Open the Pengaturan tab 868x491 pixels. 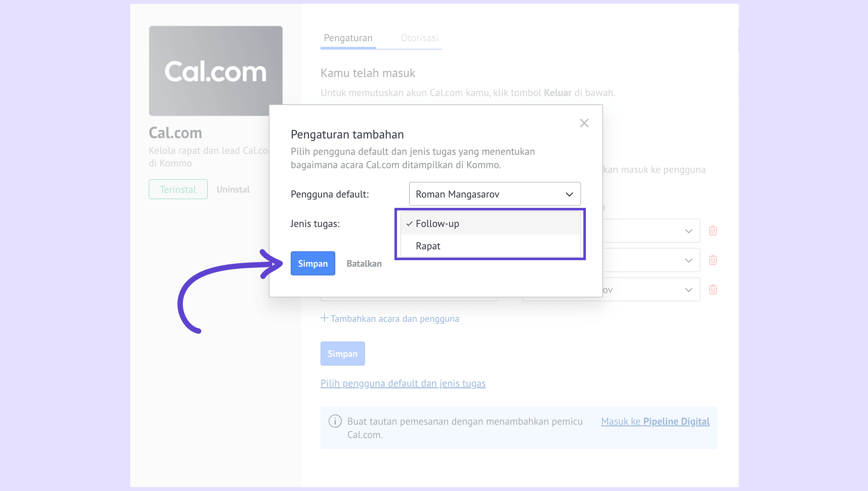[x=348, y=38]
